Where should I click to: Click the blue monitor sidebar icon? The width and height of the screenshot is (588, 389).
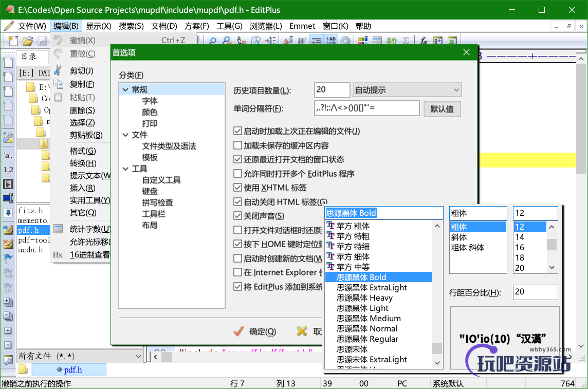tap(8, 198)
